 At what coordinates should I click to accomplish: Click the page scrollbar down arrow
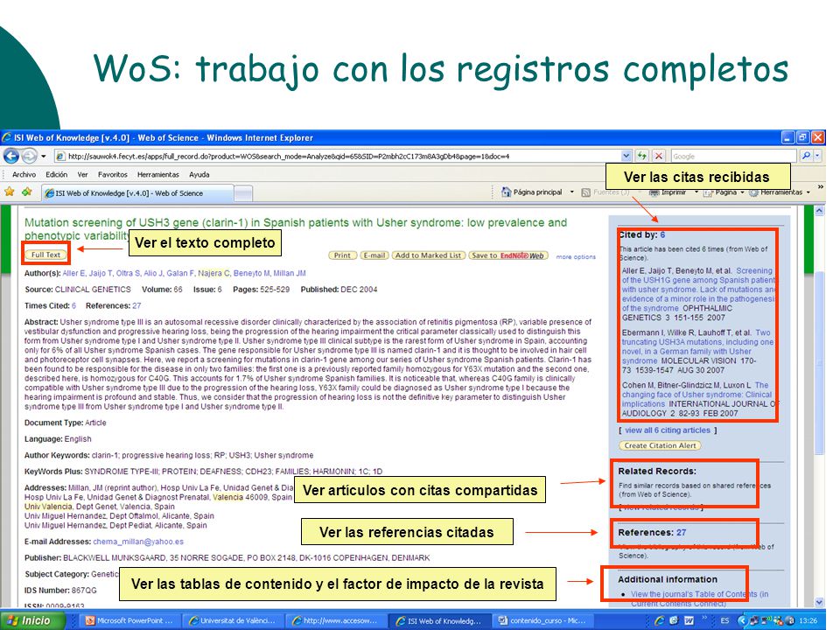(x=819, y=602)
